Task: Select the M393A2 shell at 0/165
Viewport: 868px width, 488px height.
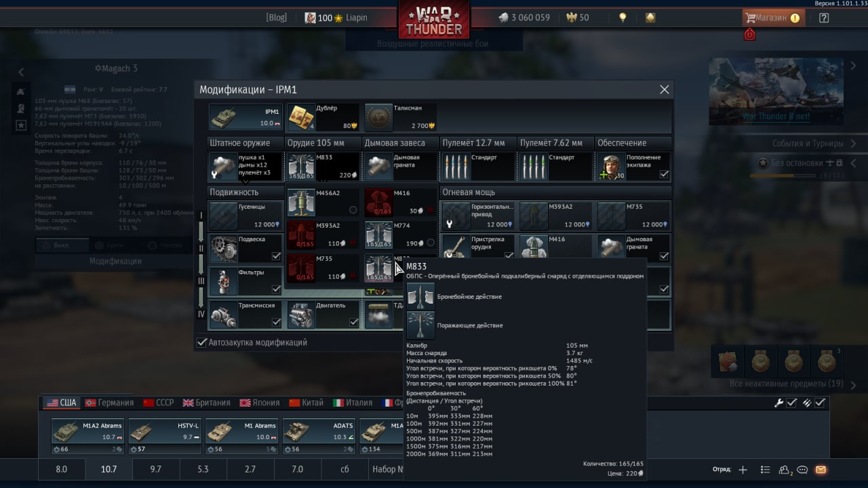Action: (x=323, y=235)
